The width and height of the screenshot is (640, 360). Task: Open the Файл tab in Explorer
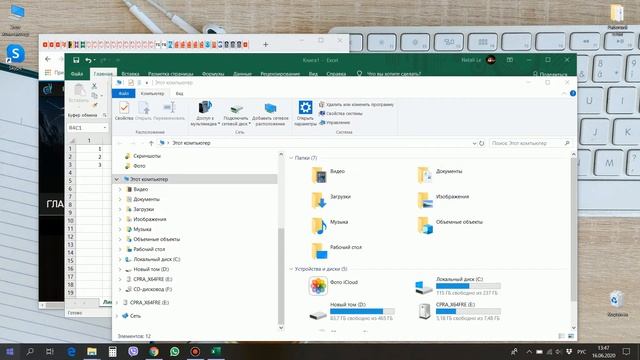point(123,93)
